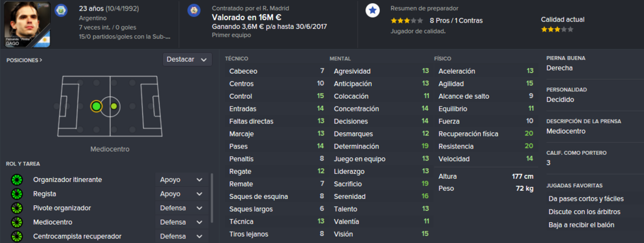Click the Fernando Gago player portrait

coord(27,25)
